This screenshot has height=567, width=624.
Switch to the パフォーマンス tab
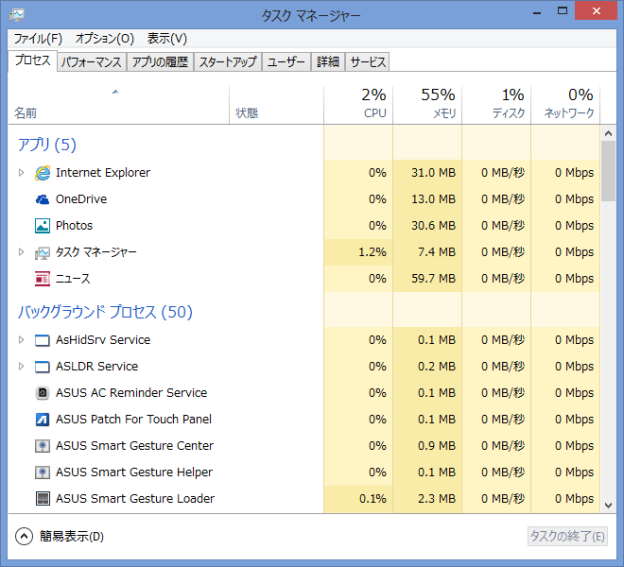click(92, 62)
